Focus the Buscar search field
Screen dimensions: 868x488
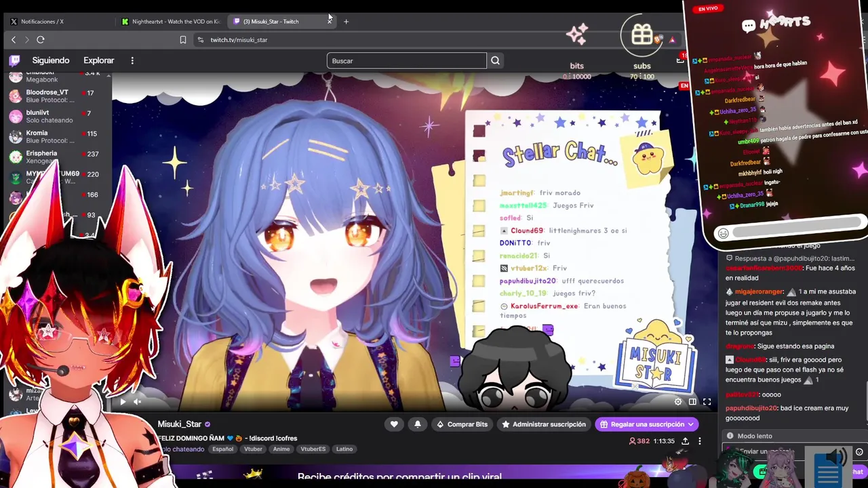407,61
